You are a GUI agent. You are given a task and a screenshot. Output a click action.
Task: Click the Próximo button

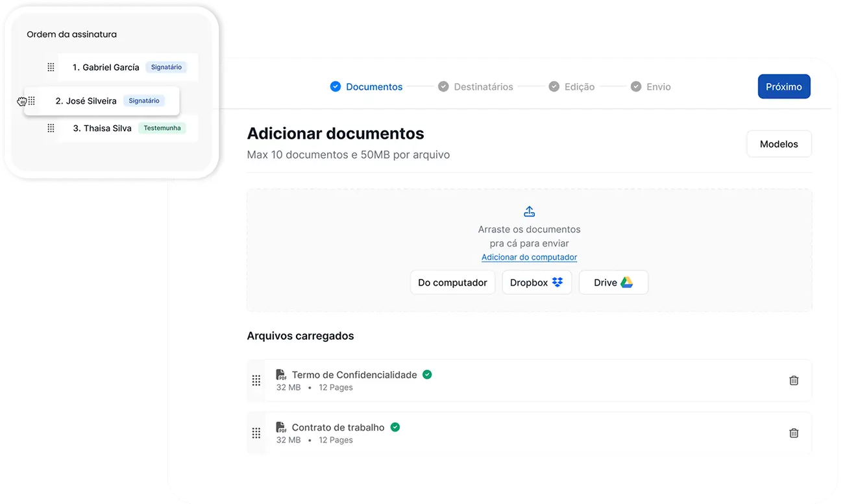click(784, 86)
